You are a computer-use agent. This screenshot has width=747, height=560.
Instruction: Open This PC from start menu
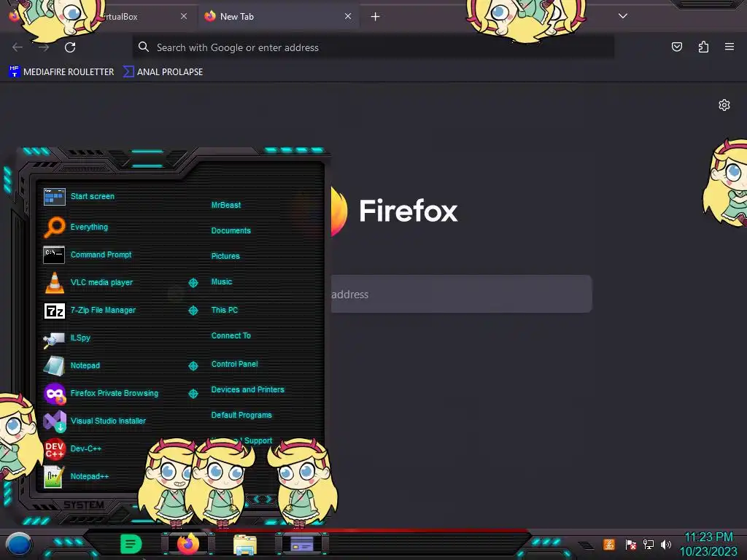pyautogui.click(x=225, y=310)
